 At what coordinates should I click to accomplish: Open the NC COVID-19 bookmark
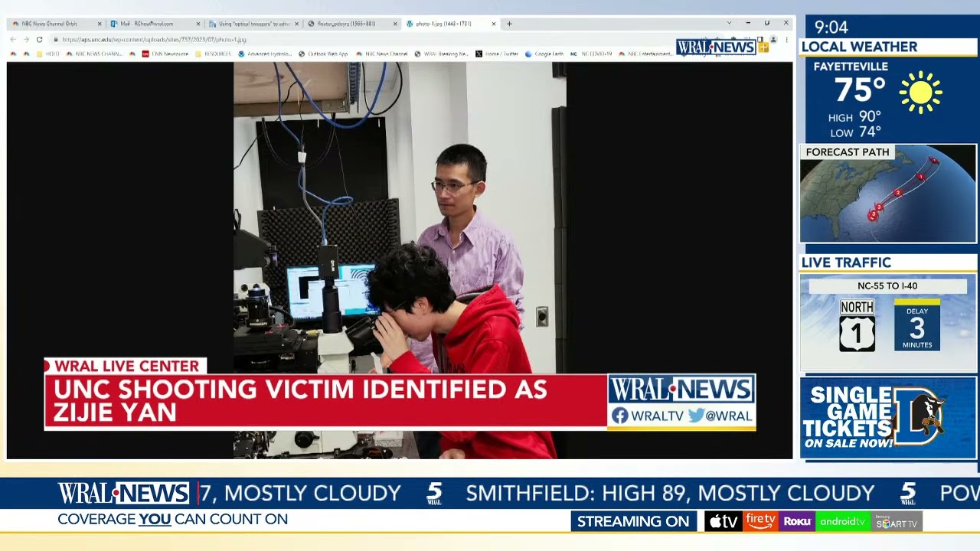tap(592, 54)
